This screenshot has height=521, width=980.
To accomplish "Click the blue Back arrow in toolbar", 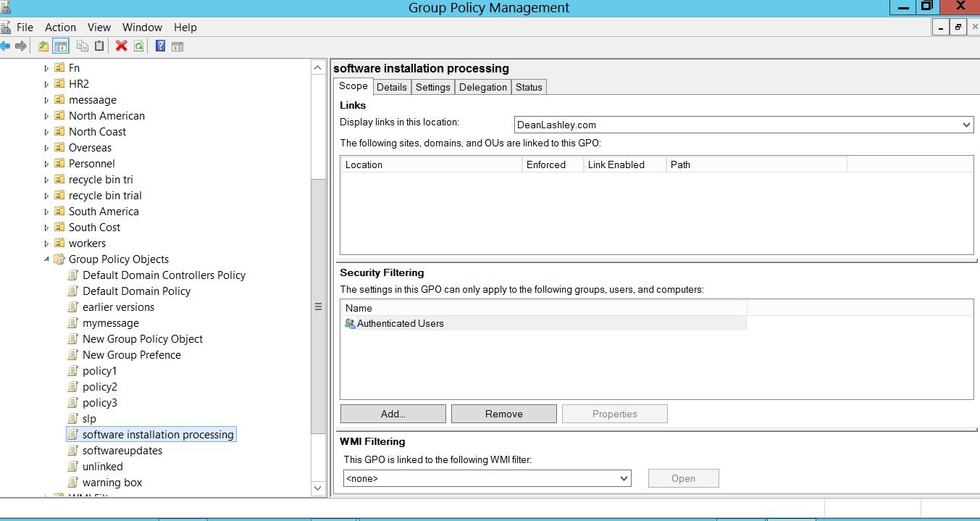I will click(x=5, y=46).
